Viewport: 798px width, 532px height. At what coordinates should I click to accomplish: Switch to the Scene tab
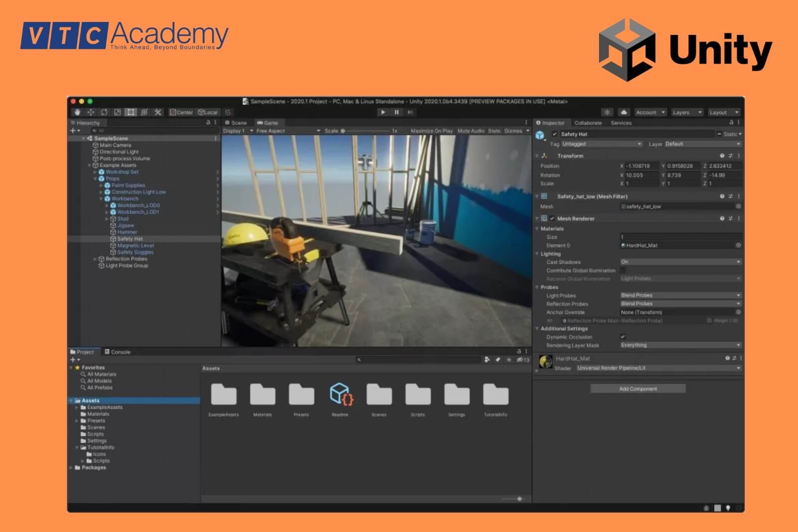click(236, 123)
